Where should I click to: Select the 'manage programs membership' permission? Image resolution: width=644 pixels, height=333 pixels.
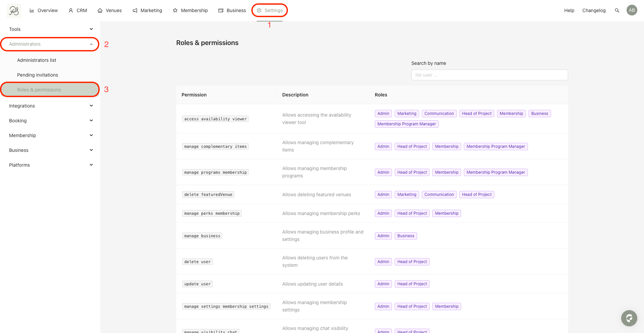(215, 172)
